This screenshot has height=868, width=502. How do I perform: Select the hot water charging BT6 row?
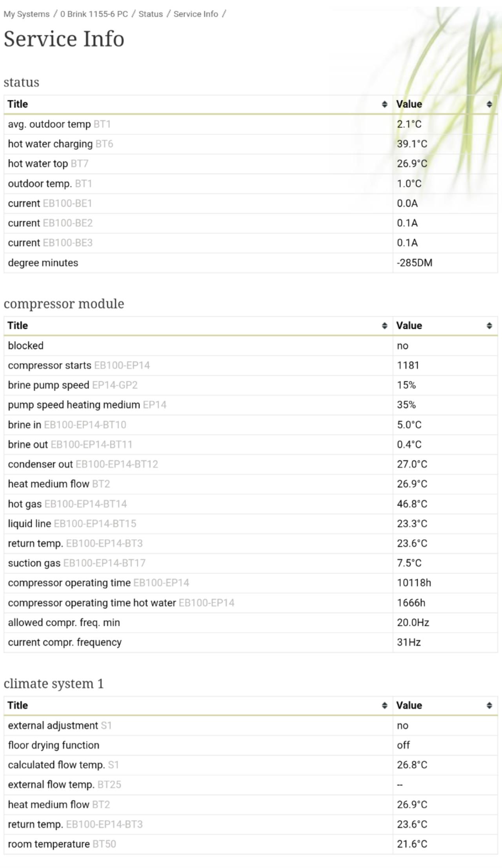251,144
